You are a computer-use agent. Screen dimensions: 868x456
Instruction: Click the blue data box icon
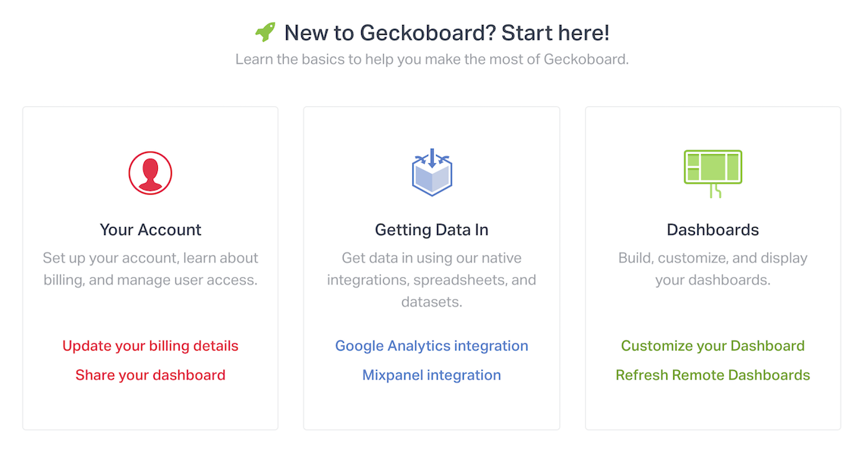(432, 172)
